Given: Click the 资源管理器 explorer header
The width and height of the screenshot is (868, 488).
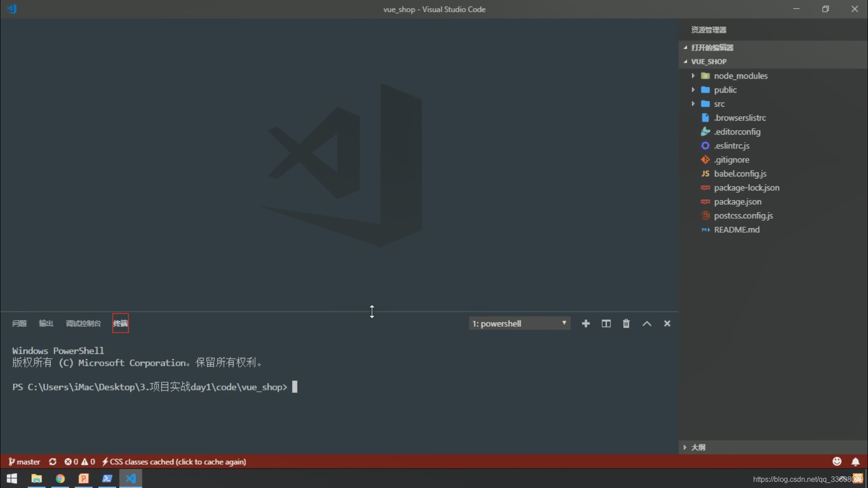Looking at the screenshot, I should 708,30.
